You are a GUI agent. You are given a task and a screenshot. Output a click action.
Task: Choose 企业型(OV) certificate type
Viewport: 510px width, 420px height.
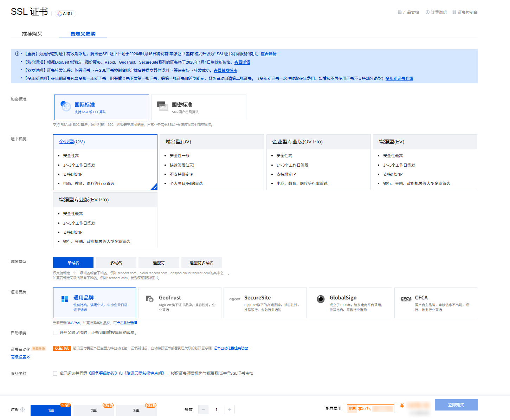(x=105, y=162)
